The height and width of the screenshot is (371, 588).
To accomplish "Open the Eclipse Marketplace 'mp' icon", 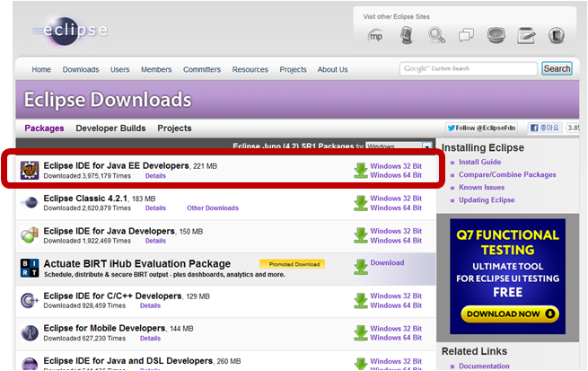I will 376,36.
